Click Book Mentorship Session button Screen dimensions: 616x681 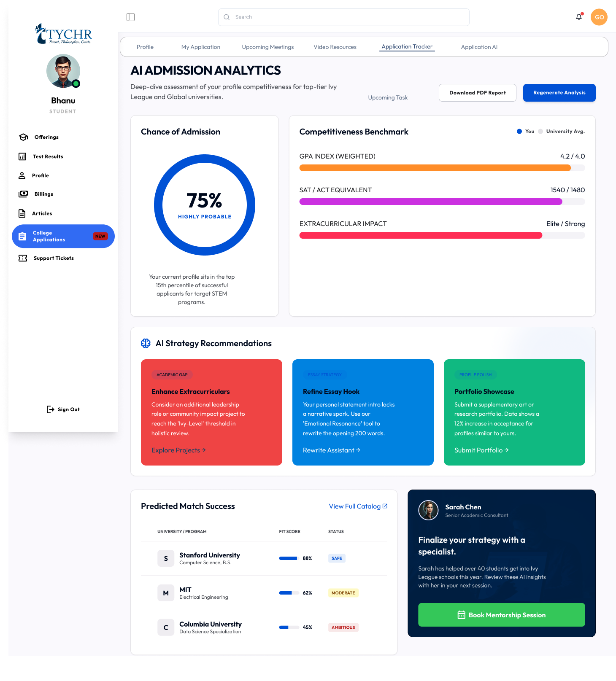tap(501, 615)
